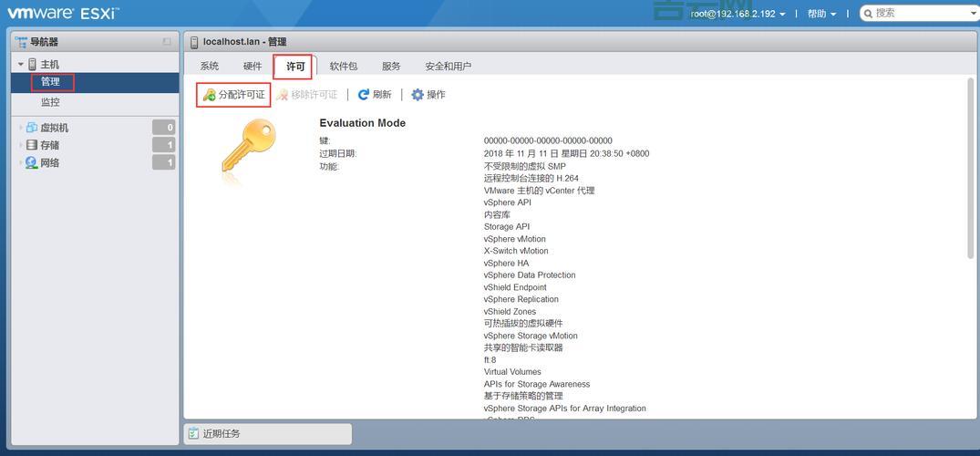
Task: Click the Networking (网络) globe icon
Action: pos(32,162)
